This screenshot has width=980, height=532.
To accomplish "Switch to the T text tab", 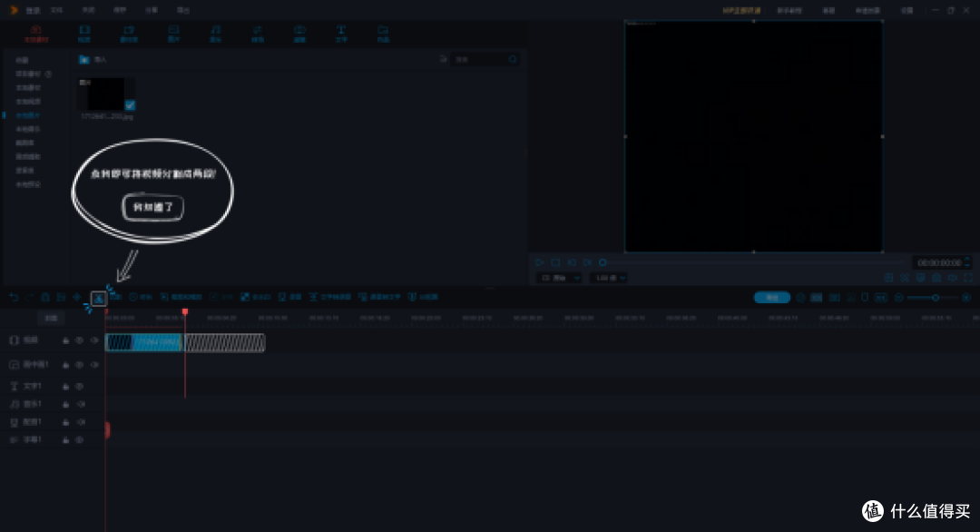I will [341, 34].
